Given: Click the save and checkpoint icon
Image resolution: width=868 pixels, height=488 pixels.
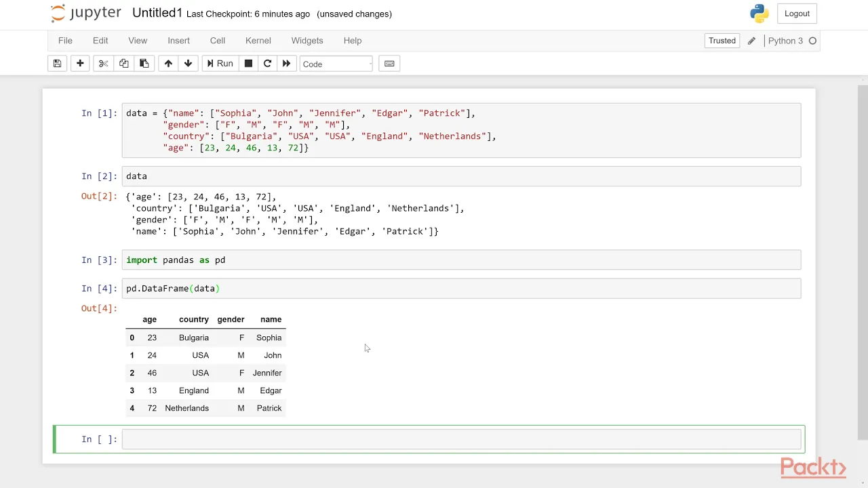Looking at the screenshot, I should tap(58, 64).
